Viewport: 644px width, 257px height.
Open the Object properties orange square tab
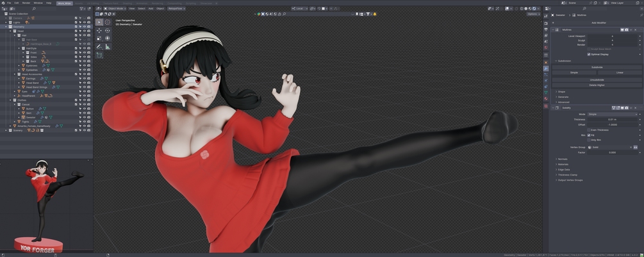(x=546, y=62)
